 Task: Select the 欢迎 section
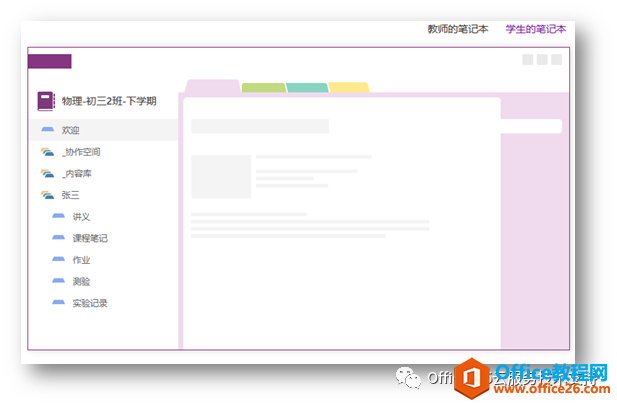104,130
